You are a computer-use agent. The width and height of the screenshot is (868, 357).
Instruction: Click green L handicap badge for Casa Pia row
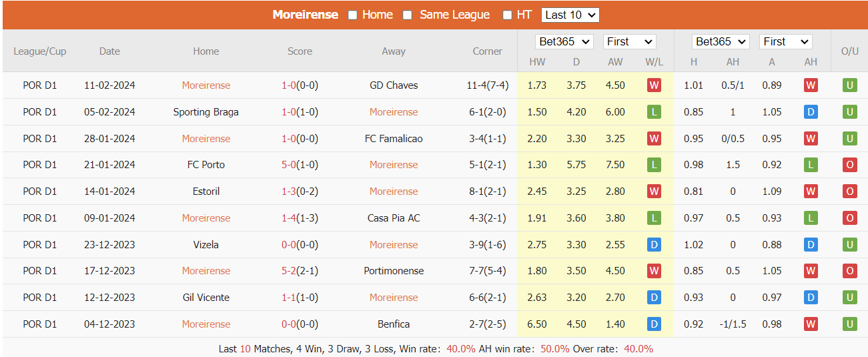point(811,218)
